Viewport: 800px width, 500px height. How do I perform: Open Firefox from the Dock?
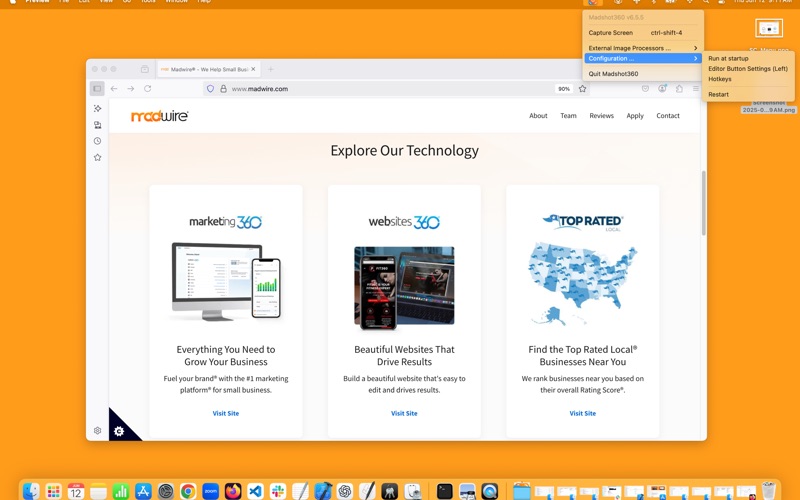click(233, 491)
